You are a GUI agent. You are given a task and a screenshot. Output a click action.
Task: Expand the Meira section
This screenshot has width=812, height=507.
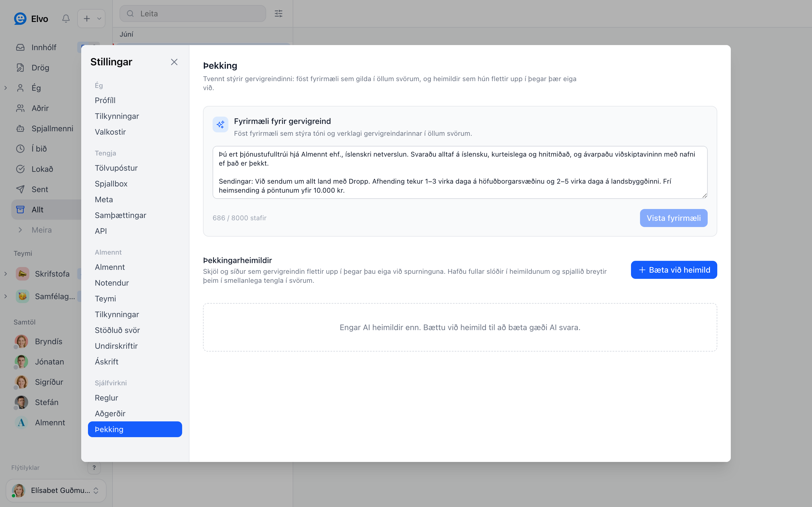21,230
